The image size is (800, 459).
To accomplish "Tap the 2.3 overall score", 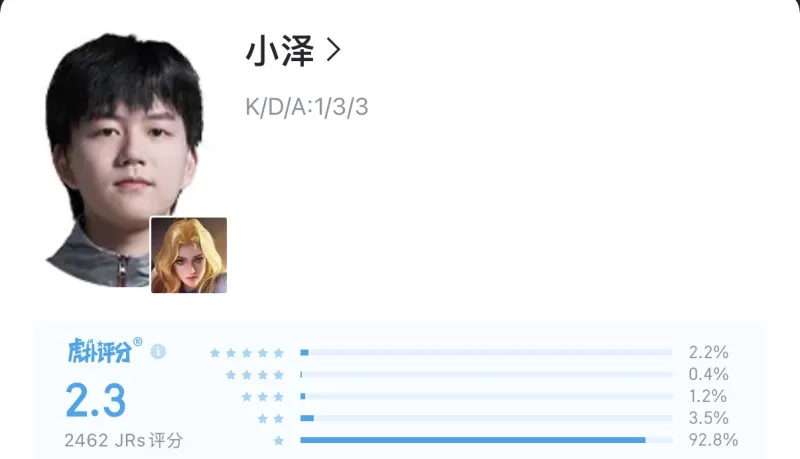I will point(95,400).
